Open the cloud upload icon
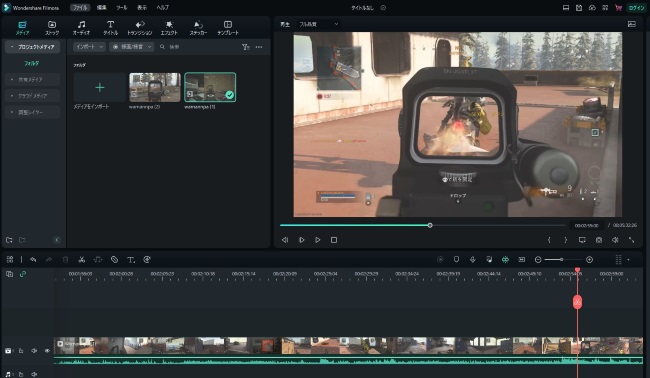The height and width of the screenshot is (378, 650). click(592, 7)
